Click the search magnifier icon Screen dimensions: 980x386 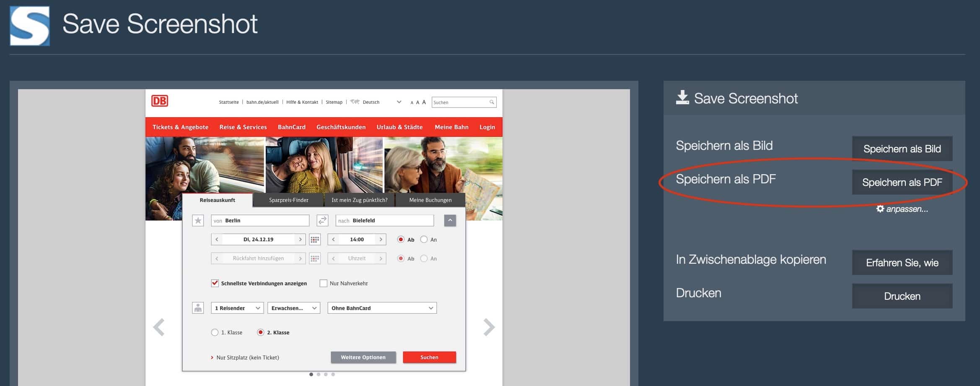pyautogui.click(x=492, y=102)
